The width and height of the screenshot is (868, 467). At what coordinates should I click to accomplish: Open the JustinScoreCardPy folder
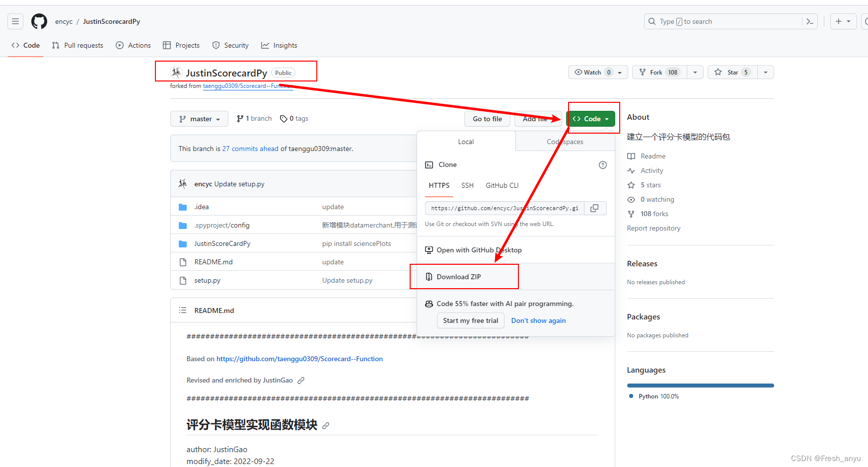tap(222, 243)
